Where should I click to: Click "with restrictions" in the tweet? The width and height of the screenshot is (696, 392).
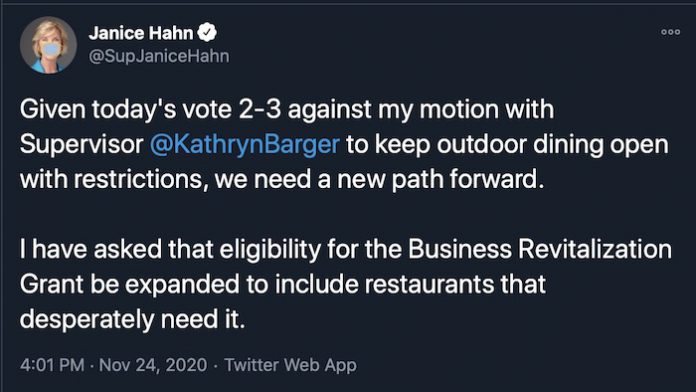[x=114, y=179]
